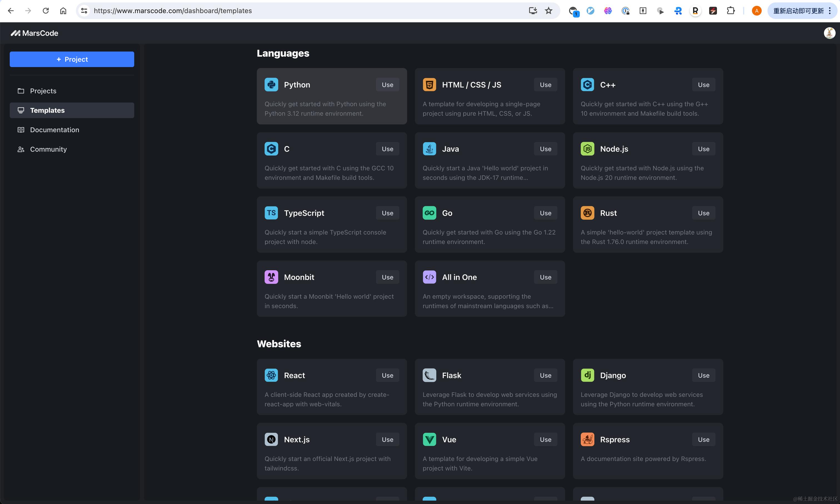Click the Rust gear logo icon
The image size is (840, 504).
(x=587, y=213)
